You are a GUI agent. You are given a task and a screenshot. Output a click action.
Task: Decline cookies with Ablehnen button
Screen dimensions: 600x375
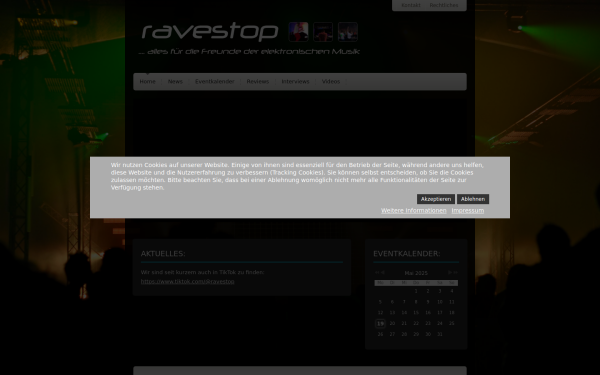(473, 199)
